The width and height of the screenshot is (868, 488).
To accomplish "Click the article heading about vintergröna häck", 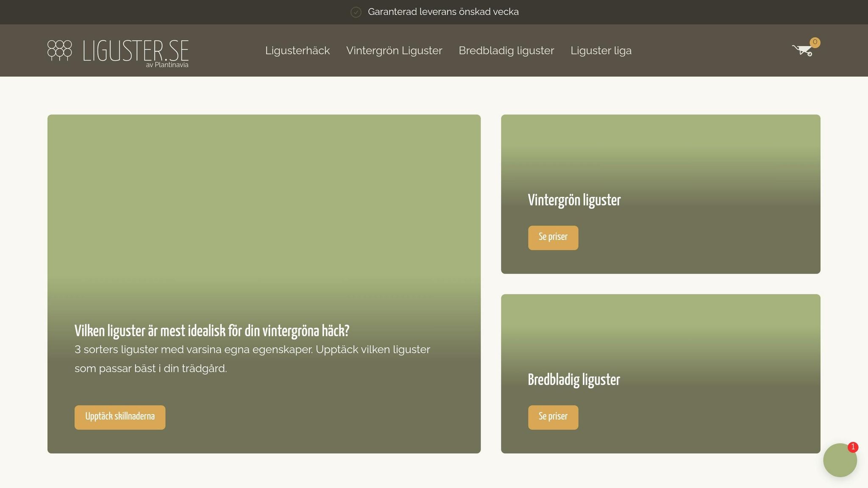I will pos(212,331).
